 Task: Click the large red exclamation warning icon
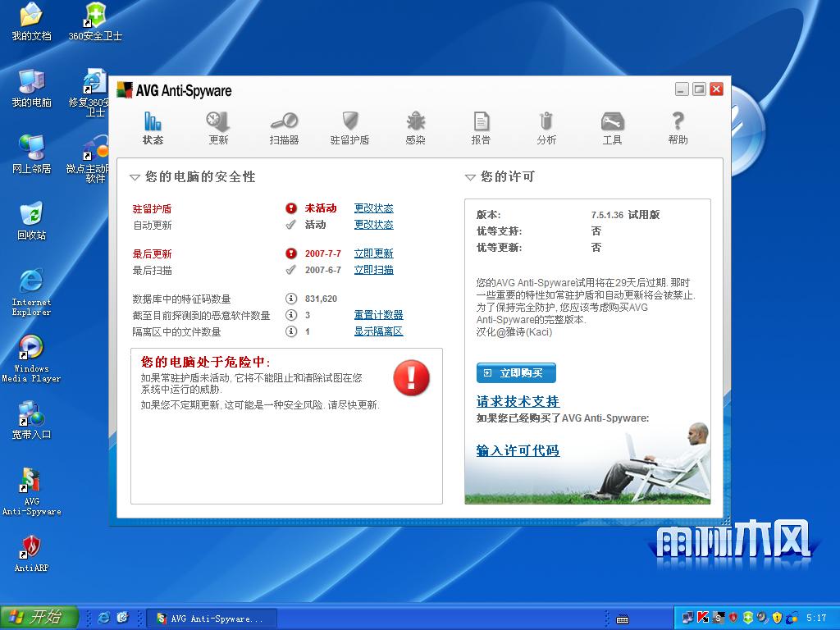coord(412,377)
